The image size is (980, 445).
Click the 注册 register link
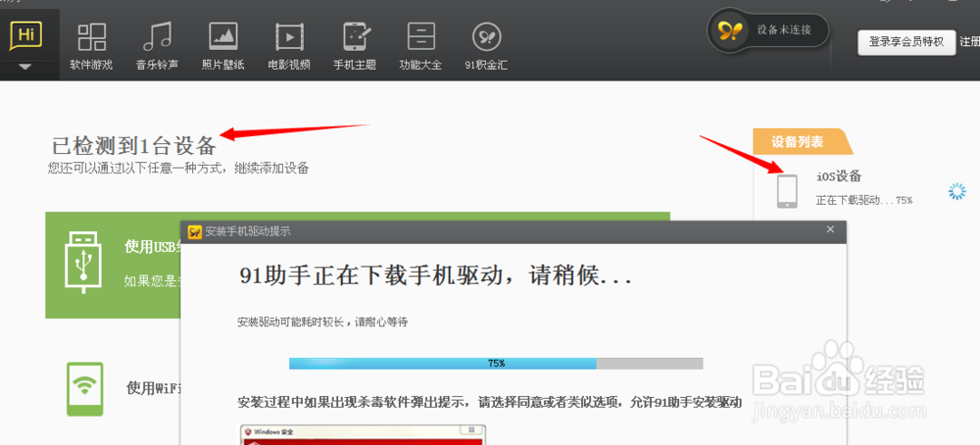969,42
